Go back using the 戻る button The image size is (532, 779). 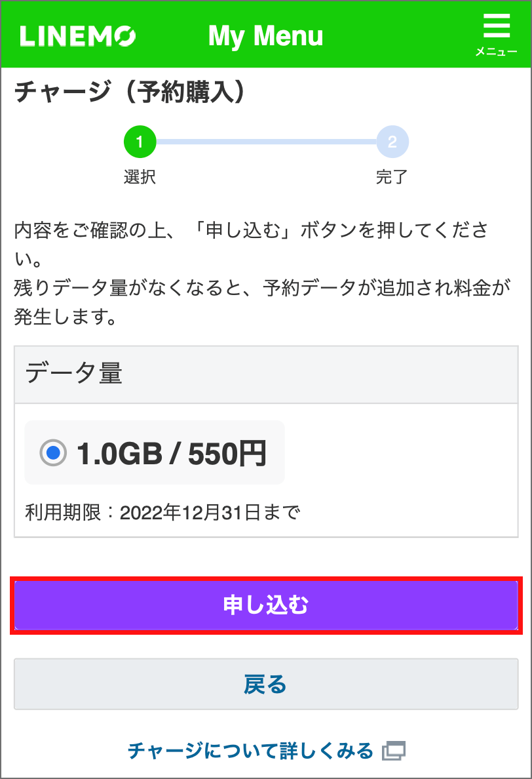tap(266, 684)
